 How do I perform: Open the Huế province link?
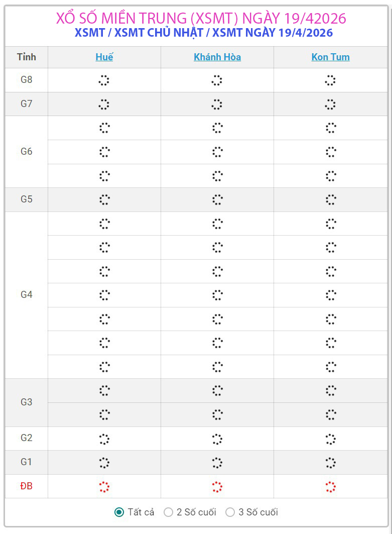coord(104,57)
